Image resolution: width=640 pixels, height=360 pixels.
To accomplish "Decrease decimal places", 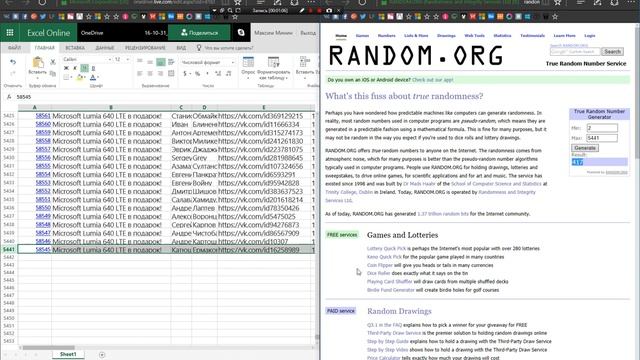I will [228, 73].
